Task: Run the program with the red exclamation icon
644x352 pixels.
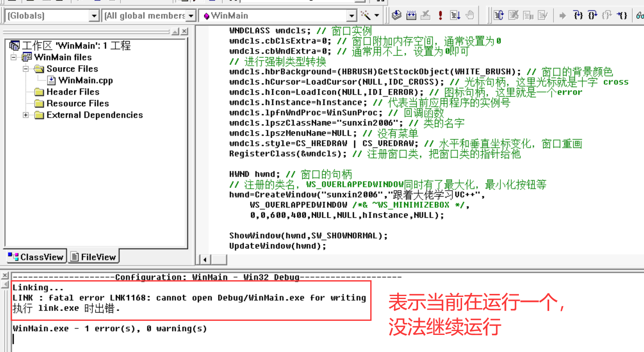Action: pyautogui.click(x=440, y=15)
